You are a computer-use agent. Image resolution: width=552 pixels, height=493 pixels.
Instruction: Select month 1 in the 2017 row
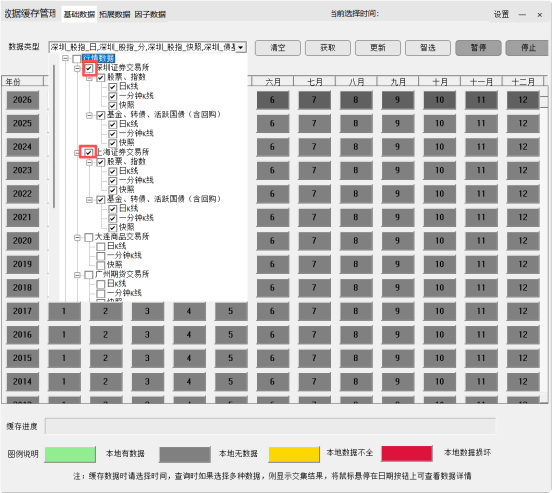pyautogui.click(x=64, y=311)
